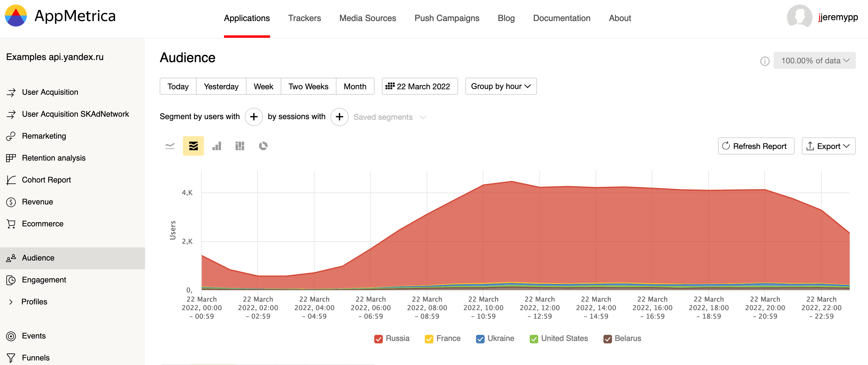
Task: Open the pie chart view
Action: [x=263, y=146]
